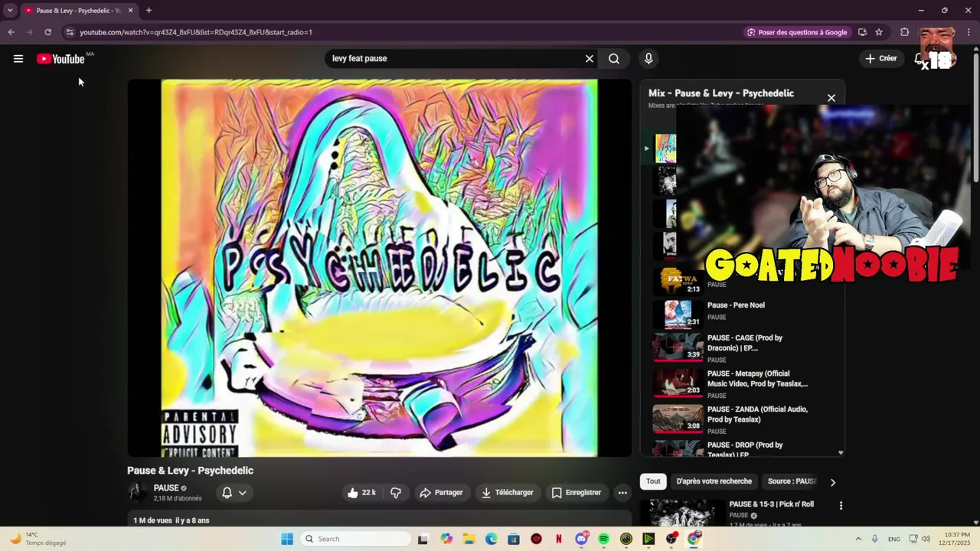Open the Pere Noel playlist thumbnail
The height and width of the screenshot is (551, 980).
[678, 314]
